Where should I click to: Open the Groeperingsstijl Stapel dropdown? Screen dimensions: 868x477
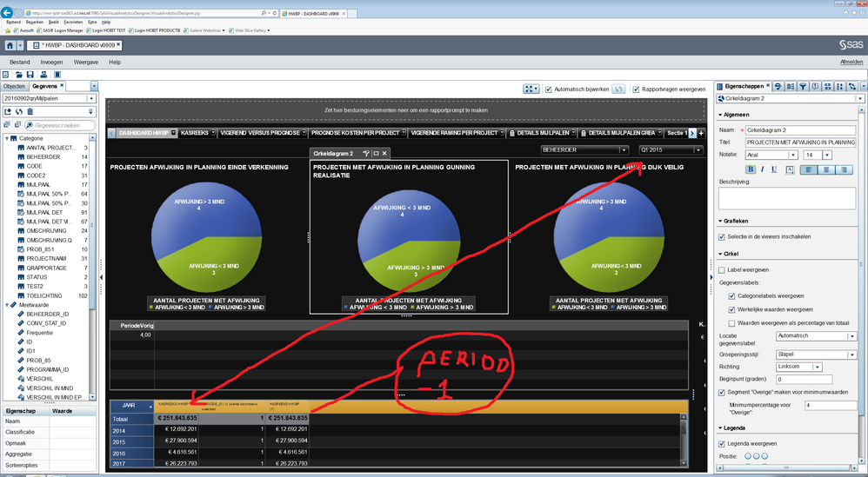click(852, 354)
